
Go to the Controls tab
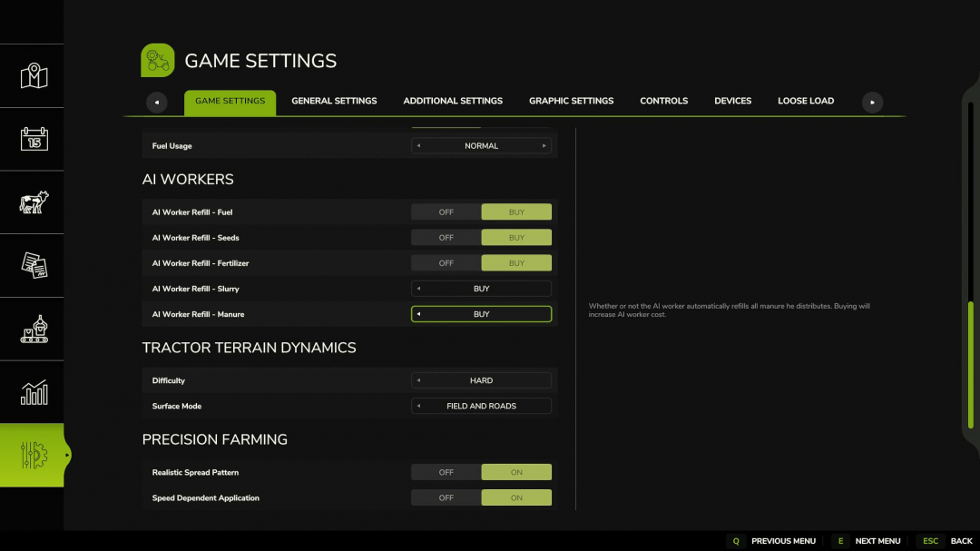[663, 101]
